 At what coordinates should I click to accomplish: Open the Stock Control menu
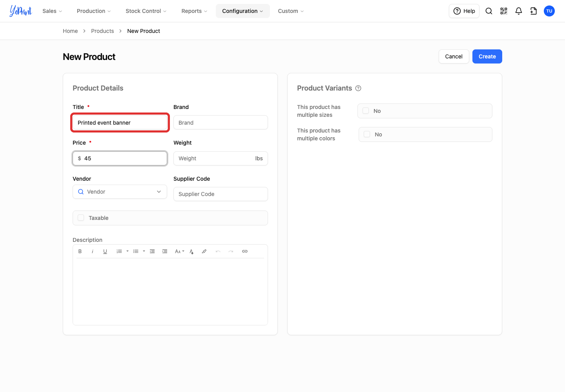tap(146, 11)
